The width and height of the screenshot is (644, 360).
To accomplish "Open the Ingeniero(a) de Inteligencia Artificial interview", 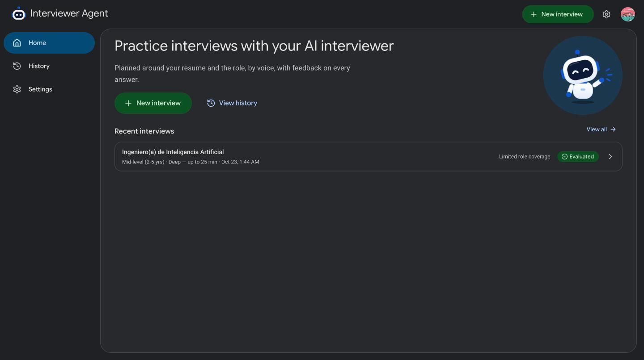I will [x=368, y=157].
